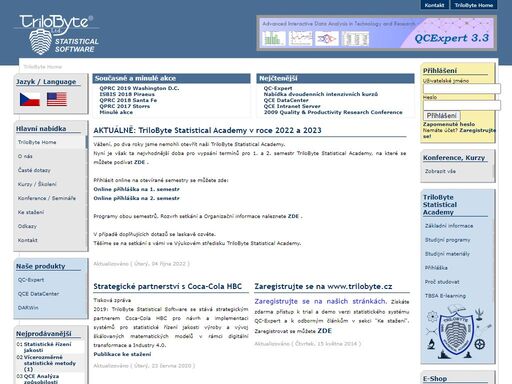Open Přihláška academy link

(x=436, y=268)
